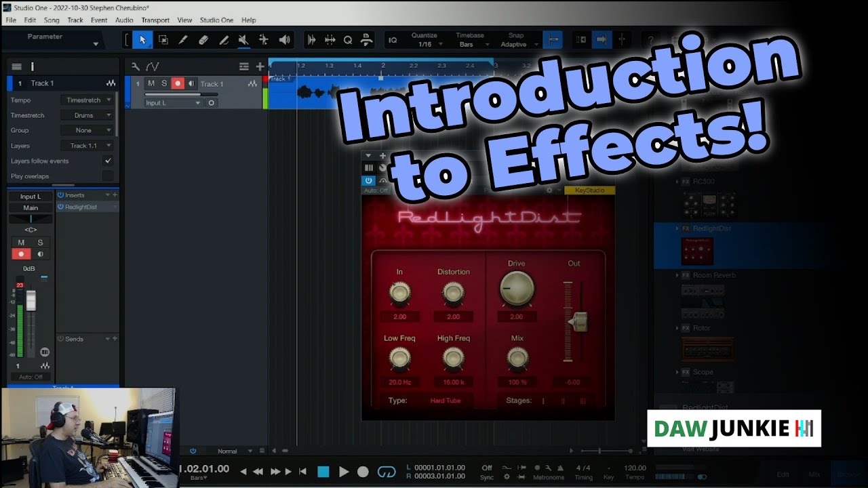Image resolution: width=868 pixels, height=488 pixels.
Task: Click the Main output button in channel
Action: (31, 208)
